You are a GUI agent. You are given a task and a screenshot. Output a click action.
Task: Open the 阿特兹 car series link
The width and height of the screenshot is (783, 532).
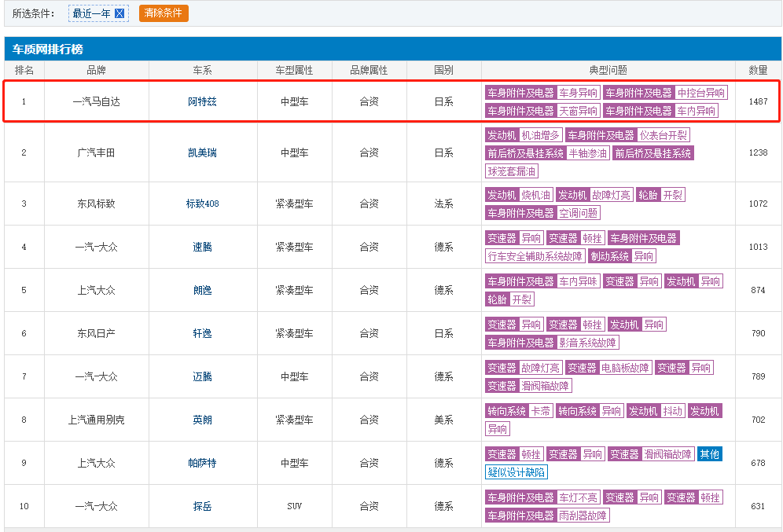(202, 102)
